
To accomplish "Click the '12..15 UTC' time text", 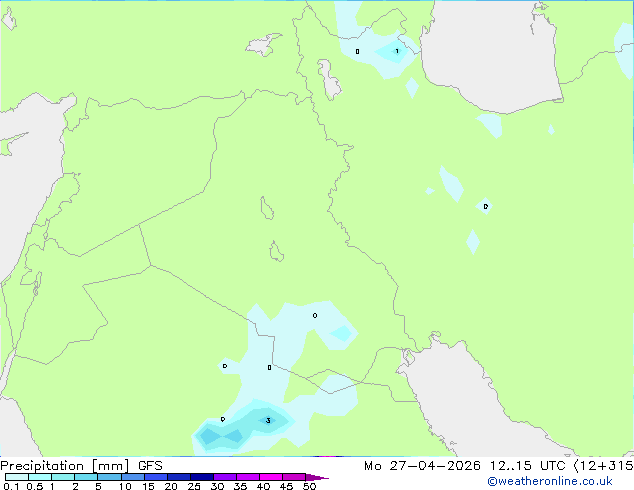I will tap(527, 466).
